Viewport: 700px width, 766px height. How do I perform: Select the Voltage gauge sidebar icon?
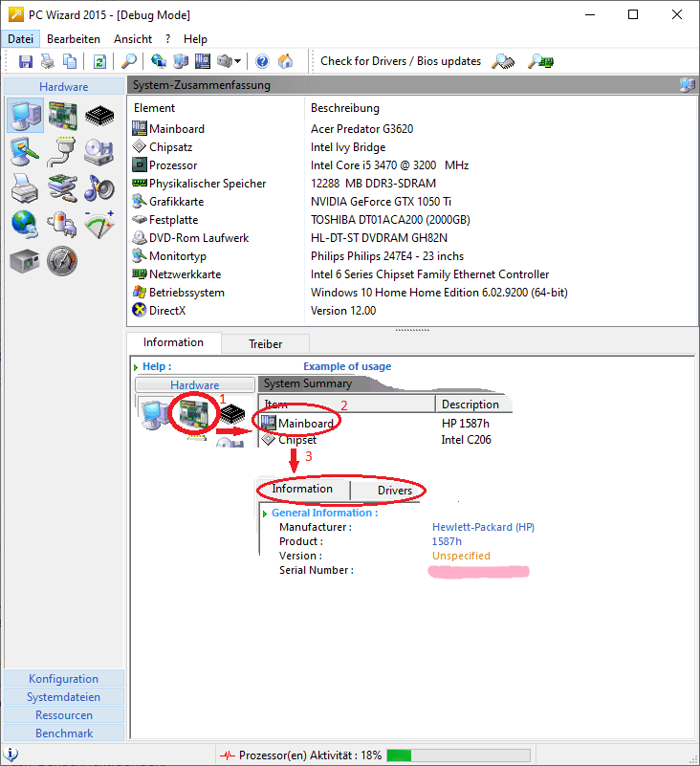[x=99, y=224]
